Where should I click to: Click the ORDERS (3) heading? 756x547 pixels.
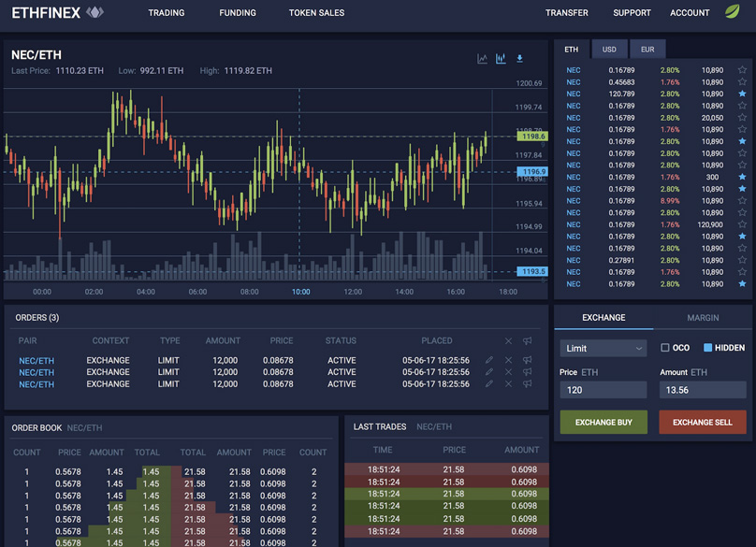[37, 318]
